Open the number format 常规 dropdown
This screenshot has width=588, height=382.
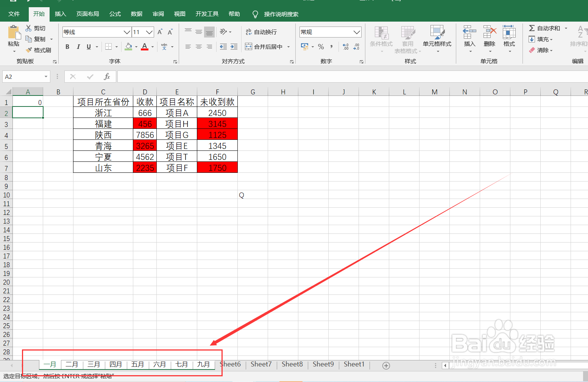[357, 32]
